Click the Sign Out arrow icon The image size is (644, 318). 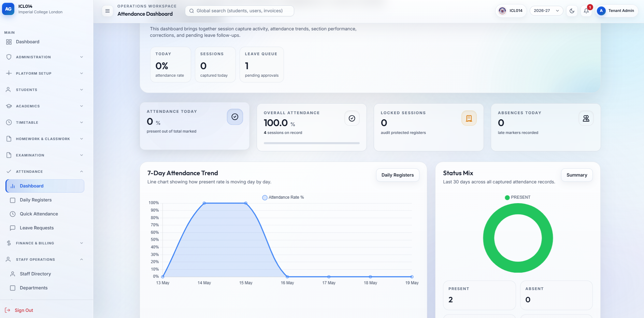point(8,310)
